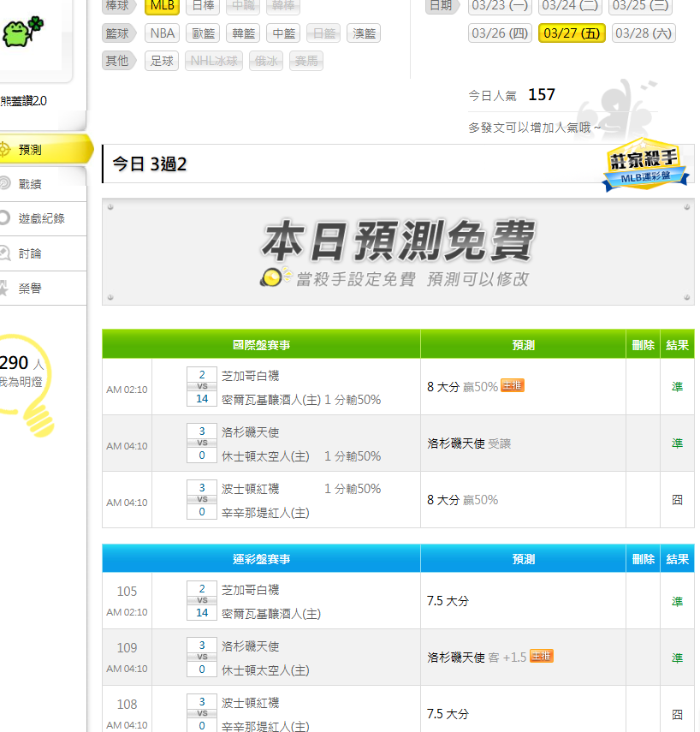Image resolution: width=700 pixels, height=732 pixels.
Task: Click the 遊戲紀錄 circle icon
Action: 4,218
